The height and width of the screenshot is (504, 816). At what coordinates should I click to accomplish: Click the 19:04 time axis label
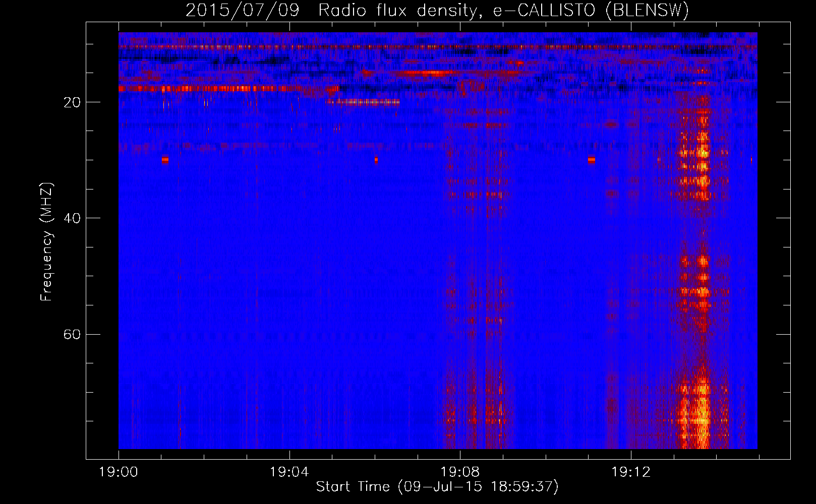click(289, 472)
